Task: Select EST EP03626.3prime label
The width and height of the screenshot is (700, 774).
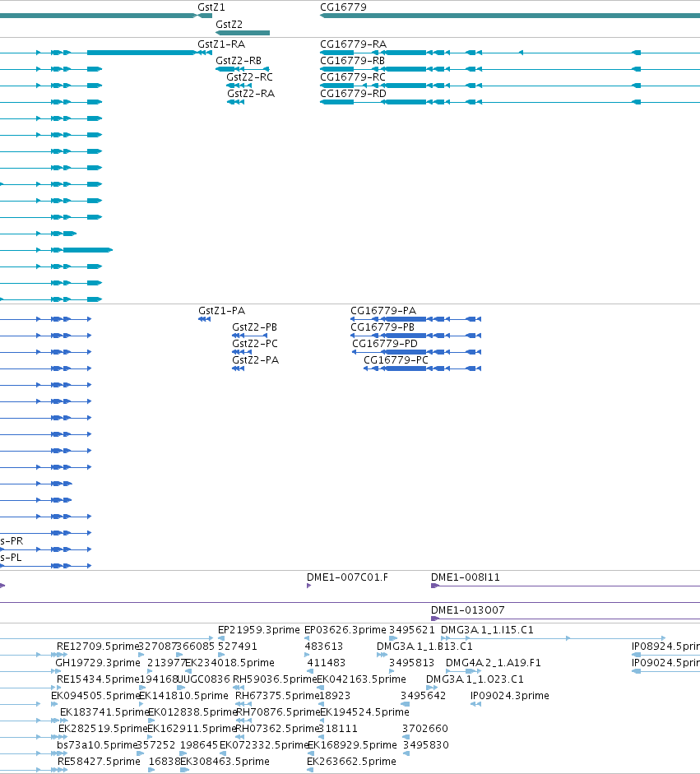Action: pos(345,630)
